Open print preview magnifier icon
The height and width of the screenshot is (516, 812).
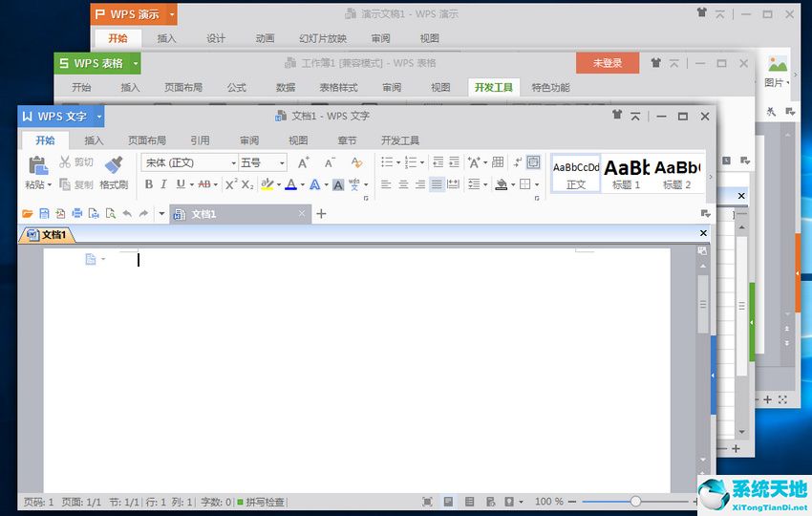click(x=110, y=213)
